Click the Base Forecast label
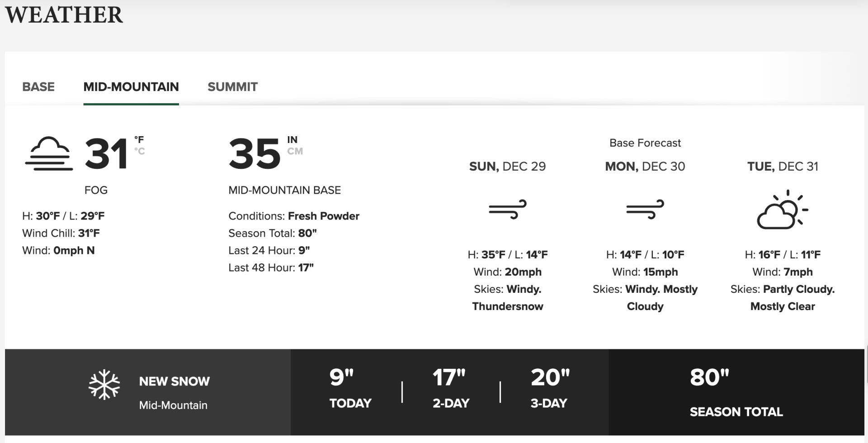The image size is (868, 443). [x=645, y=143]
